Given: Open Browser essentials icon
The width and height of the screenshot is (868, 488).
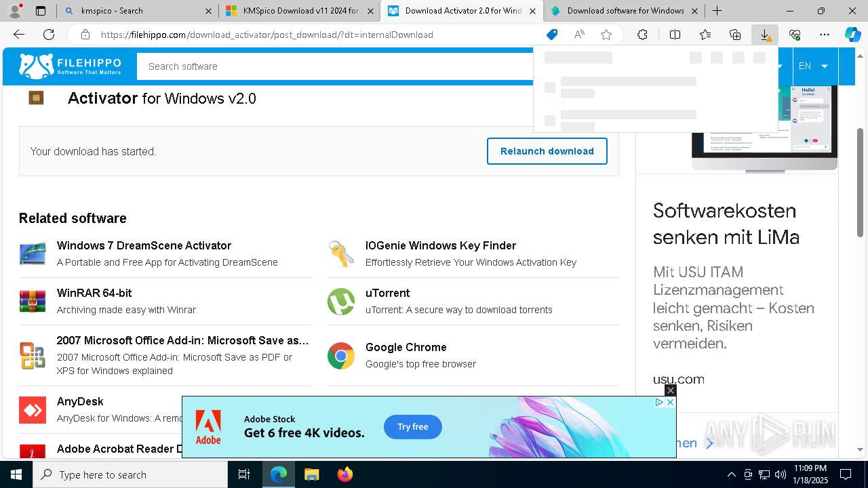Looking at the screenshot, I should (795, 35).
